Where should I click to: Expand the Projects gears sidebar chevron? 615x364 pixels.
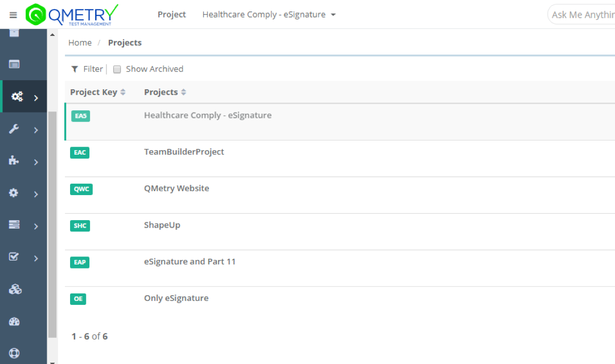pyautogui.click(x=36, y=98)
